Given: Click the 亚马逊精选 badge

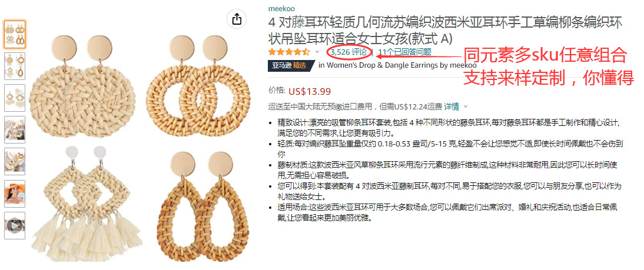Looking at the screenshot, I should pos(291,65).
